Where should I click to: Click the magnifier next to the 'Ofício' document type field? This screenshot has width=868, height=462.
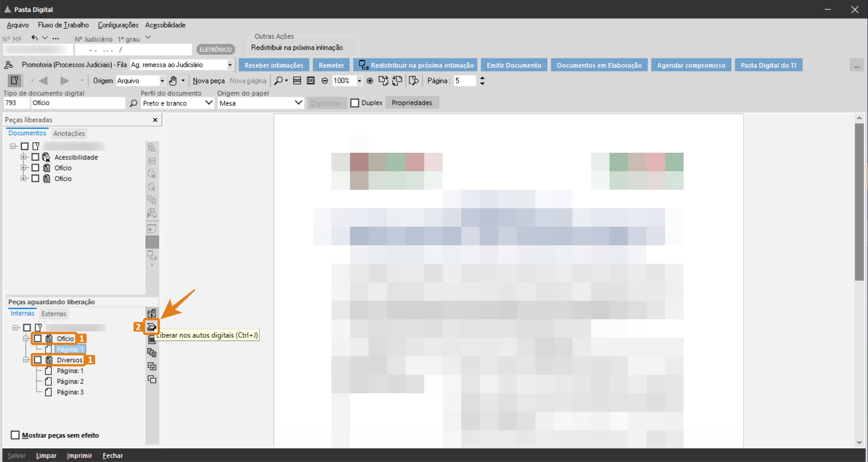click(x=133, y=103)
